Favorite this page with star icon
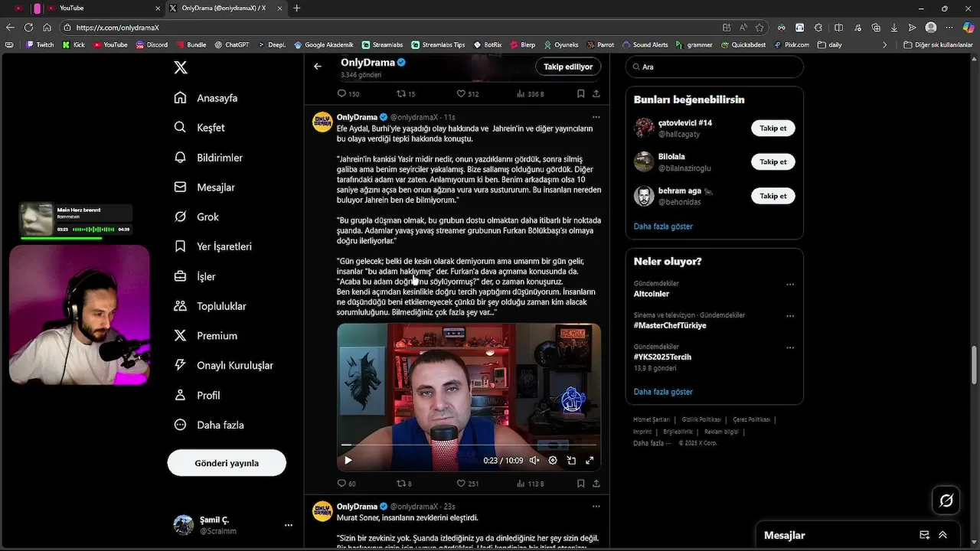This screenshot has height=551, width=980. click(x=759, y=28)
